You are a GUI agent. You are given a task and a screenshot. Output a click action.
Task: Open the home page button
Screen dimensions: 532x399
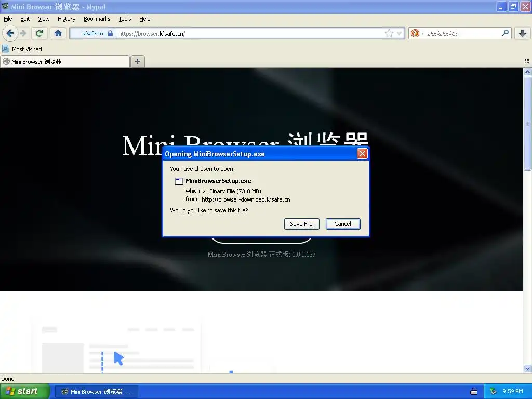pyautogui.click(x=58, y=33)
